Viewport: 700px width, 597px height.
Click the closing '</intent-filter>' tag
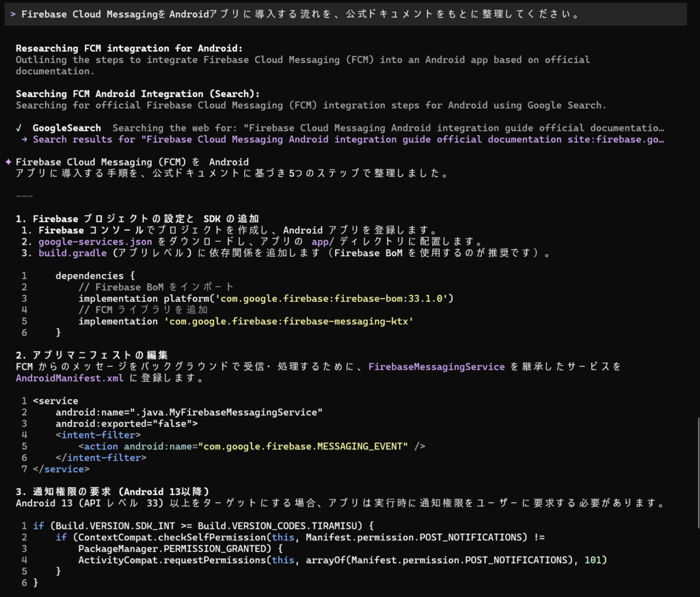pyautogui.click(x=101, y=458)
